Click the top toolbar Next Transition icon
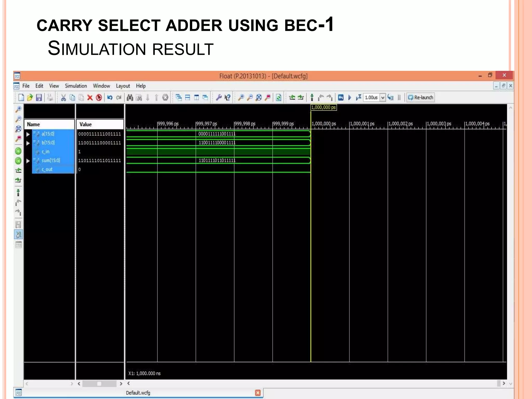The height and width of the screenshot is (399, 532). [301, 98]
